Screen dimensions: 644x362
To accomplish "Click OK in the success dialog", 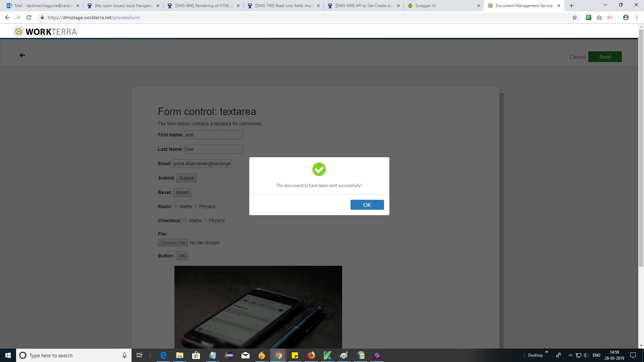I will (x=367, y=205).
